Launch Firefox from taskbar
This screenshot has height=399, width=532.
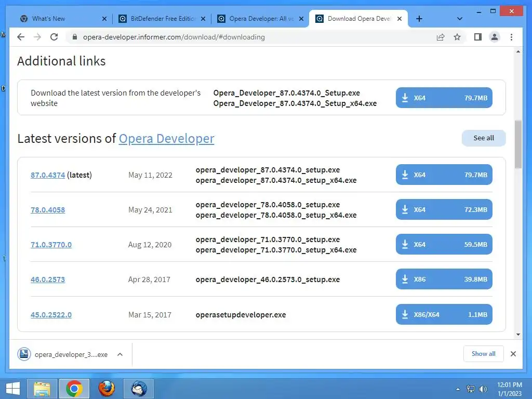(x=107, y=389)
